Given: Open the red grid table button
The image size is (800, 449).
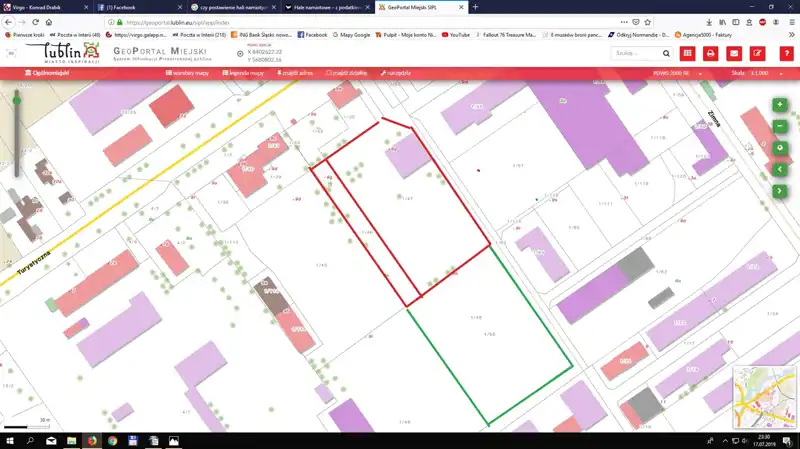Looking at the screenshot, I should [x=688, y=53].
